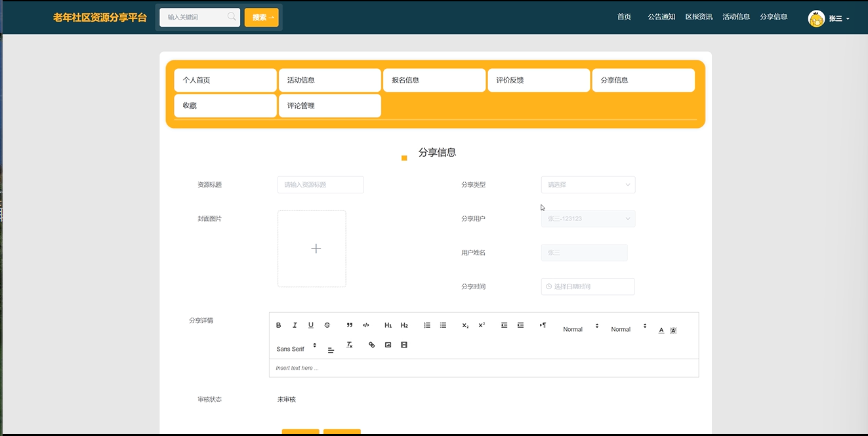This screenshot has width=868, height=436.
Task: Open 区报资讯 in the top navigation
Action: click(x=699, y=17)
